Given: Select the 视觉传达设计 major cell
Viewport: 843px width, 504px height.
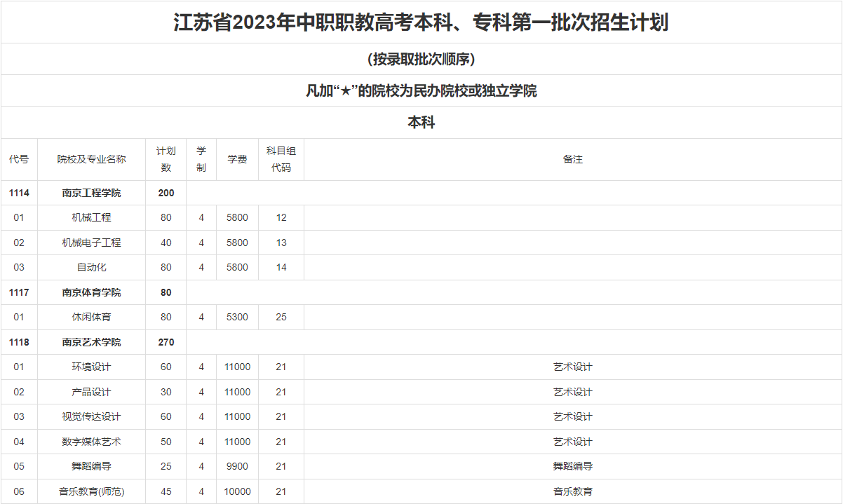Looking at the screenshot, I should tap(91, 416).
